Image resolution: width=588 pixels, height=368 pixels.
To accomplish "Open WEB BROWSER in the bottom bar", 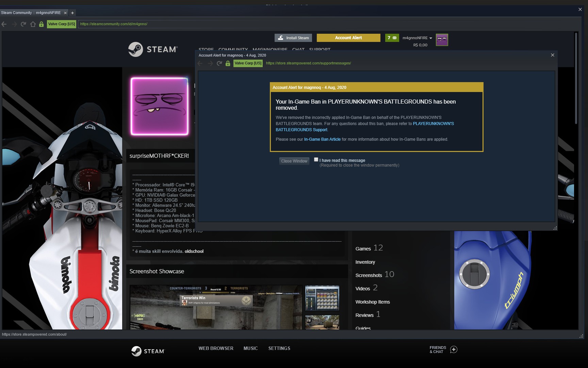I will point(216,348).
